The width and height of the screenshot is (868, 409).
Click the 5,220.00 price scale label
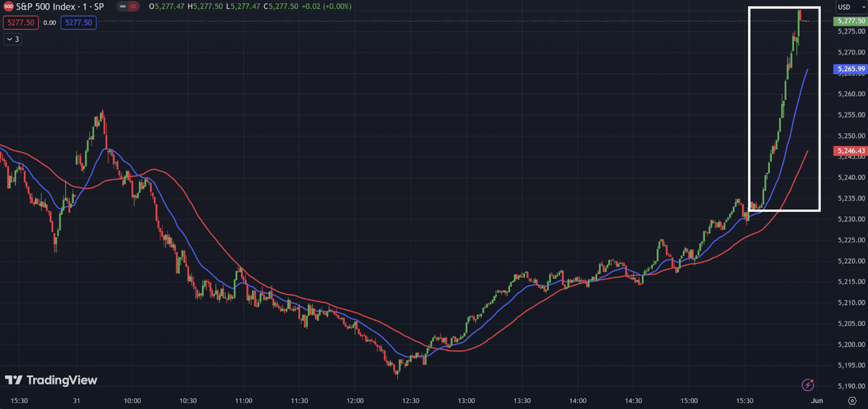(x=851, y=261)
